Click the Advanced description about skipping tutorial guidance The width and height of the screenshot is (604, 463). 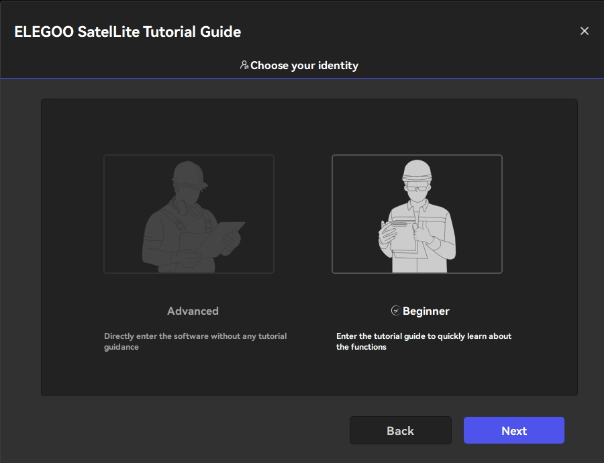(195, 341)
